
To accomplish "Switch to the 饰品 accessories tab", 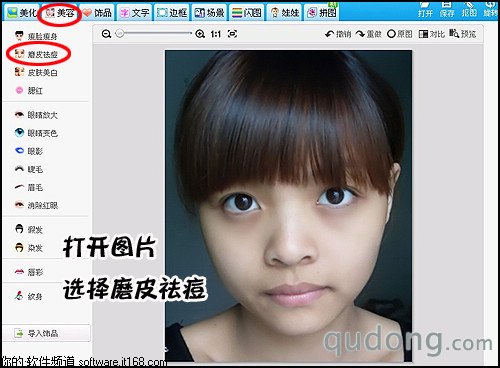I will pos(97,13).
